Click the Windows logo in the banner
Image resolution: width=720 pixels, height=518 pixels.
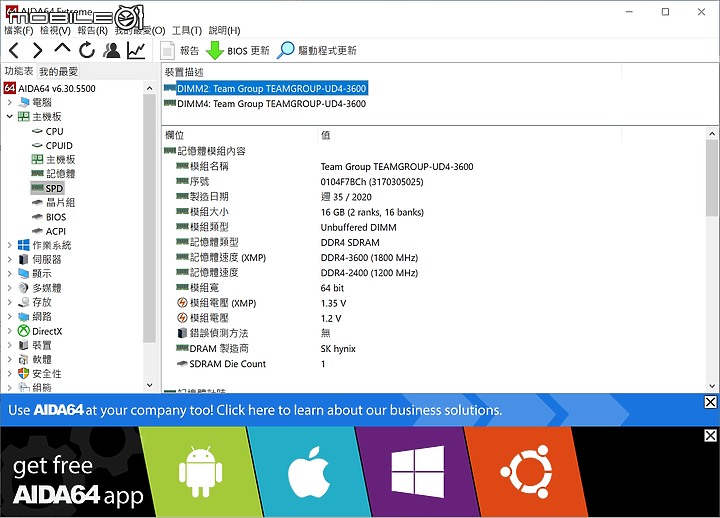coord(417,472)
